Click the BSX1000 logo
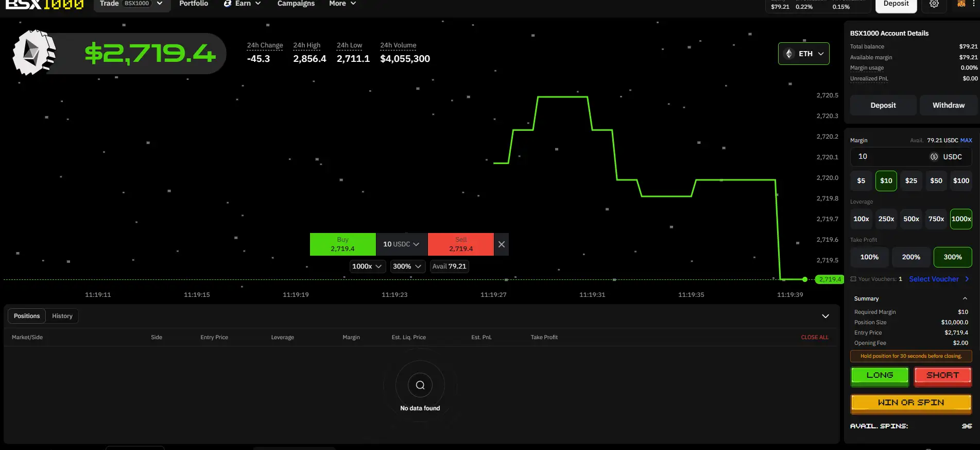The height and width of the screenshot is (450, 980). [44, 5]
